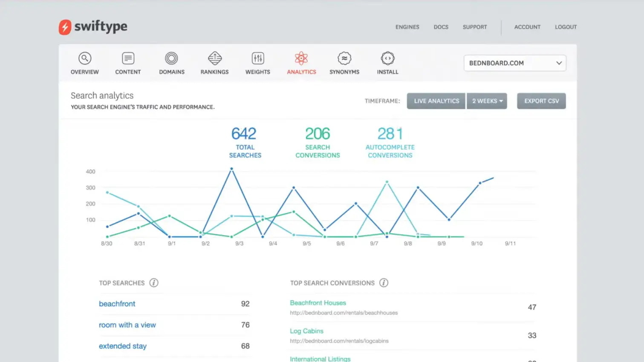Viewport: 644px width, 362px height.
Task: Expand the 2 Weeks timeframe dropdown
Action: 487,101
